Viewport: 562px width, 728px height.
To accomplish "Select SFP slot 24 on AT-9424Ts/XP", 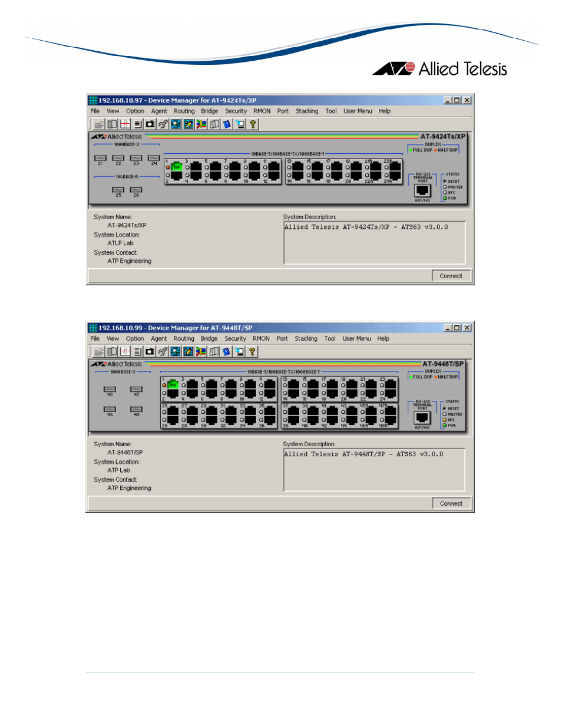I will [154, 158].
